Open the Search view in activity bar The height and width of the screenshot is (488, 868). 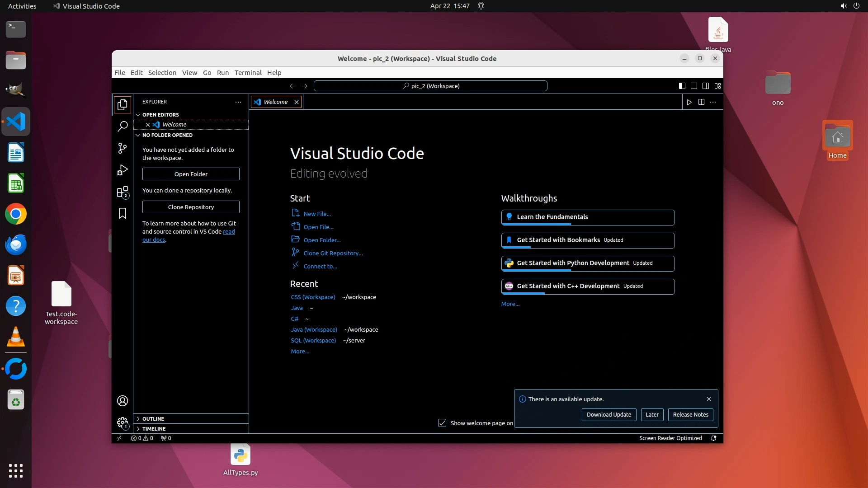tap(123, 127)
